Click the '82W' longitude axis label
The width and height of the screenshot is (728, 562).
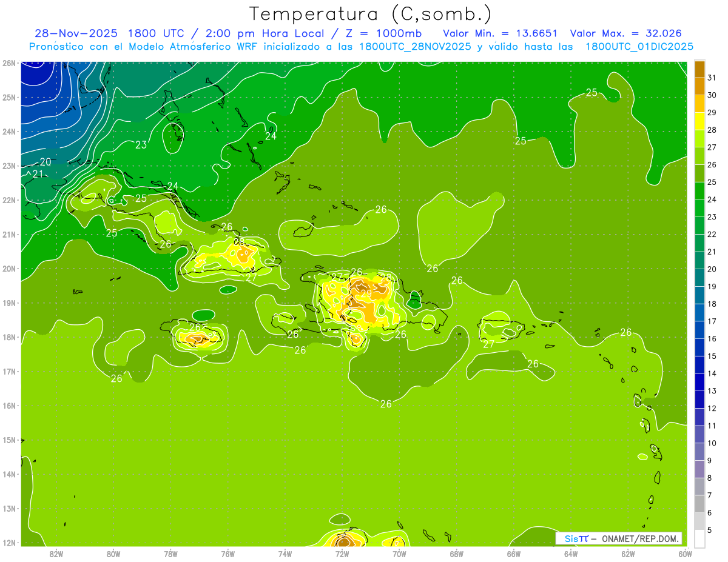pyautogui.click(x=56, y=554)
